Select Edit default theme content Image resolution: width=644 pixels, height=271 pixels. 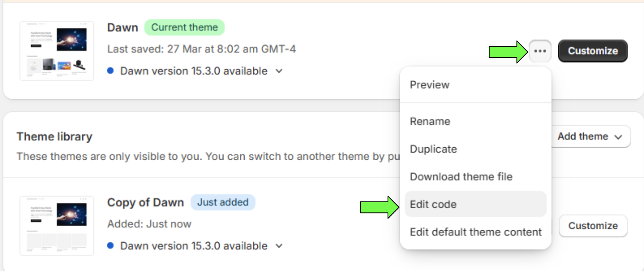[x=475, y=232]
